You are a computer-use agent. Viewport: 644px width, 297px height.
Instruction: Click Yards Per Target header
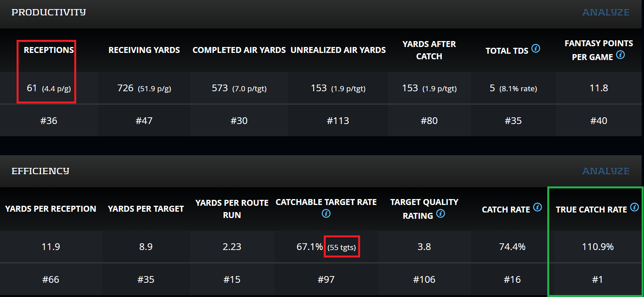(146, 209)
